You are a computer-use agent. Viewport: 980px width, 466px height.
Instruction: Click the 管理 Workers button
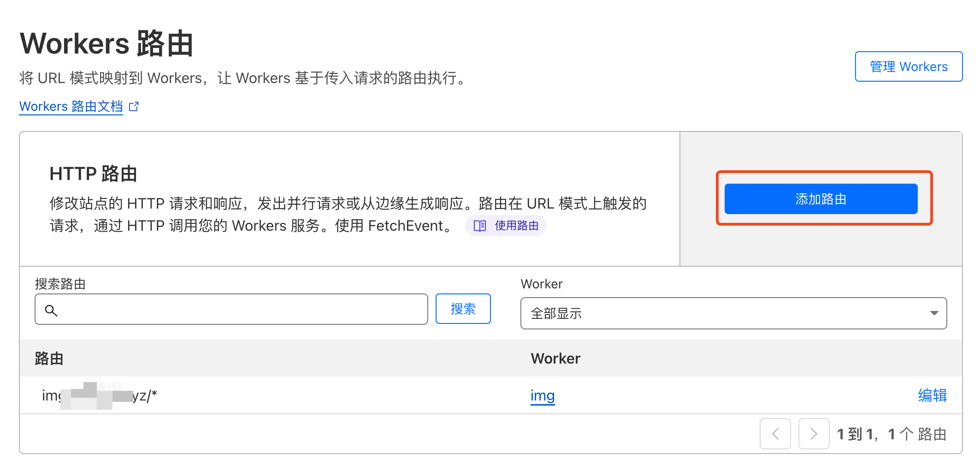pyautogui.click(x=908, y=66)
